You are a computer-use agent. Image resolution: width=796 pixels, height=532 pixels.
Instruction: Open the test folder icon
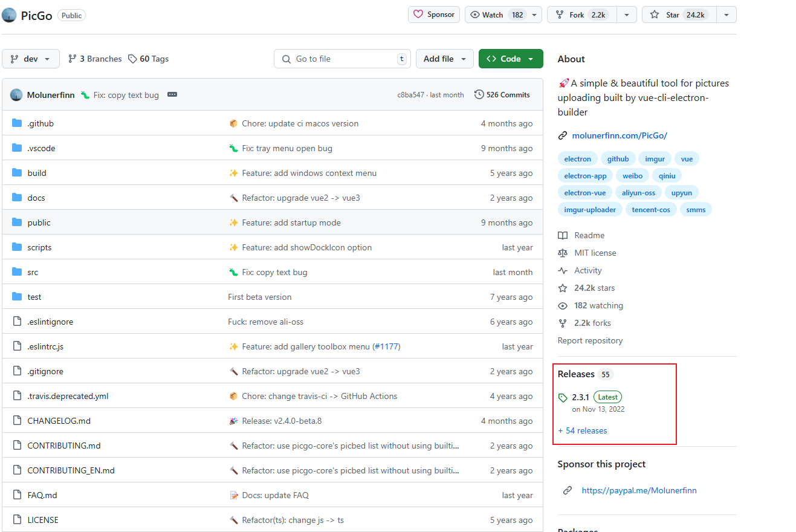tap(17, 297)
